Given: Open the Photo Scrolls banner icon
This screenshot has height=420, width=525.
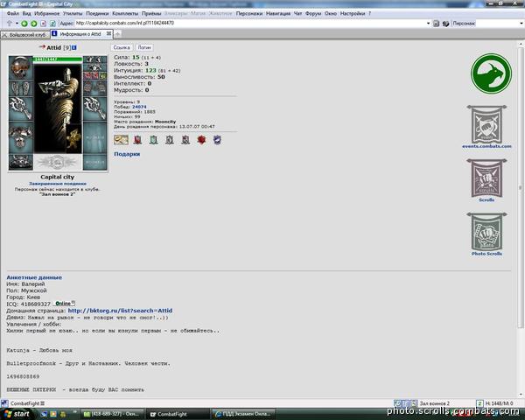Looking at the screenshot, I should [x=486, y=234].
